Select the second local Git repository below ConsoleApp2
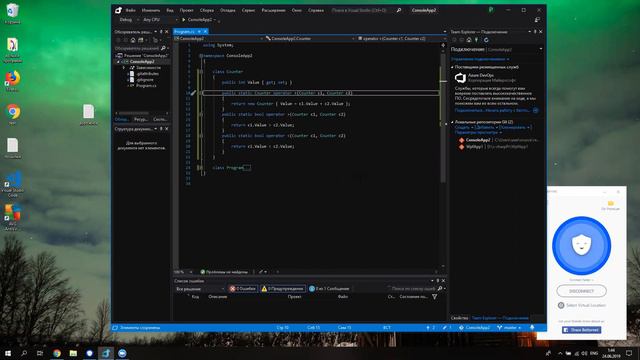 click(493, 147)
